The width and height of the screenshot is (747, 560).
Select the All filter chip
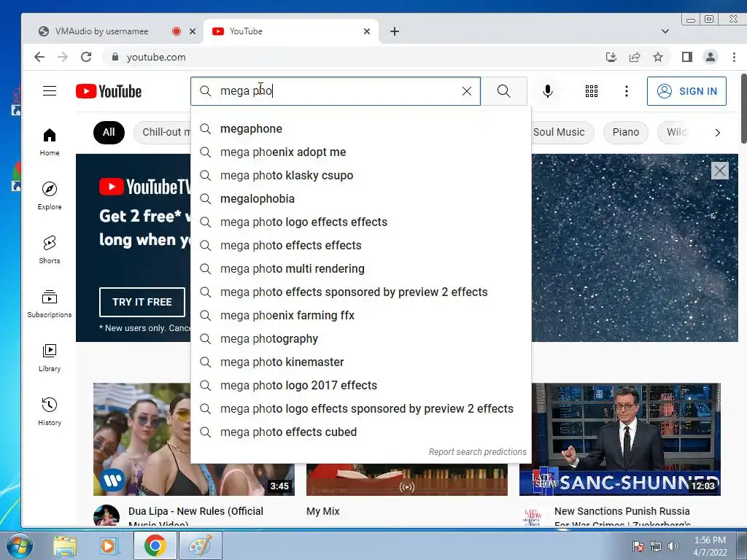tap(109, 133)
